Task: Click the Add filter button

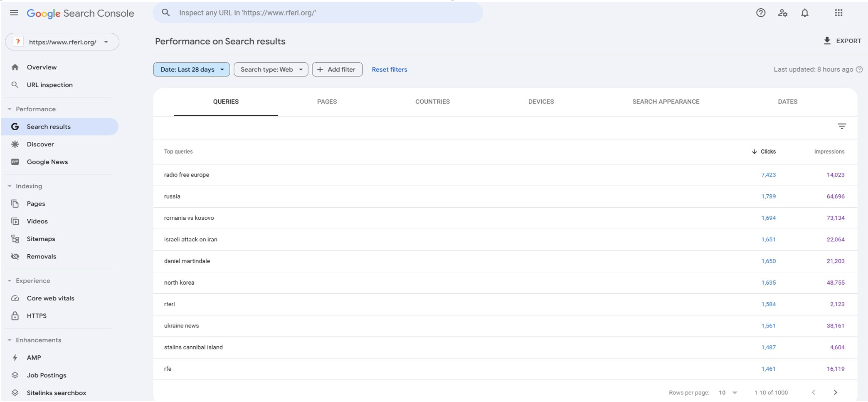Action: click(337, 69)
